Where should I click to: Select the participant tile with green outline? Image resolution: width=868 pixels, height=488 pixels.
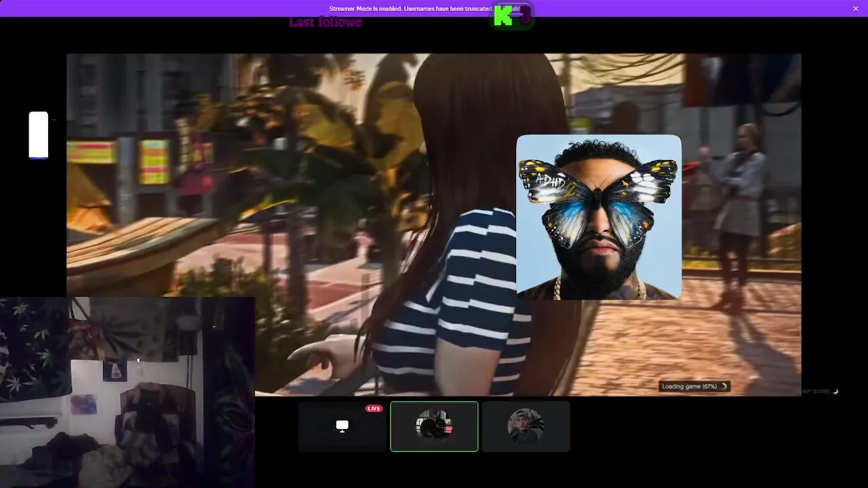tap(434, 426)
